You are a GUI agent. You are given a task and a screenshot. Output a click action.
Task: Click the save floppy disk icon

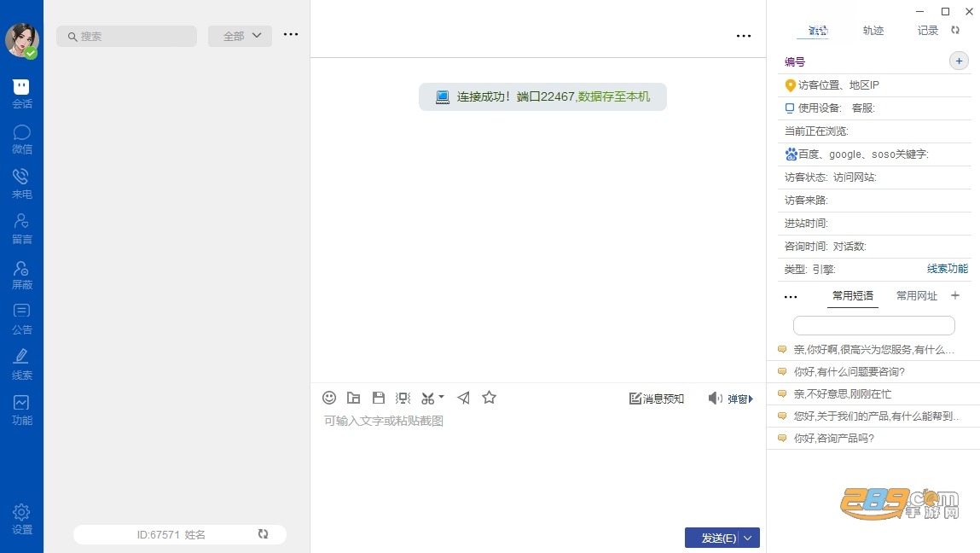[x=378, y=398]
